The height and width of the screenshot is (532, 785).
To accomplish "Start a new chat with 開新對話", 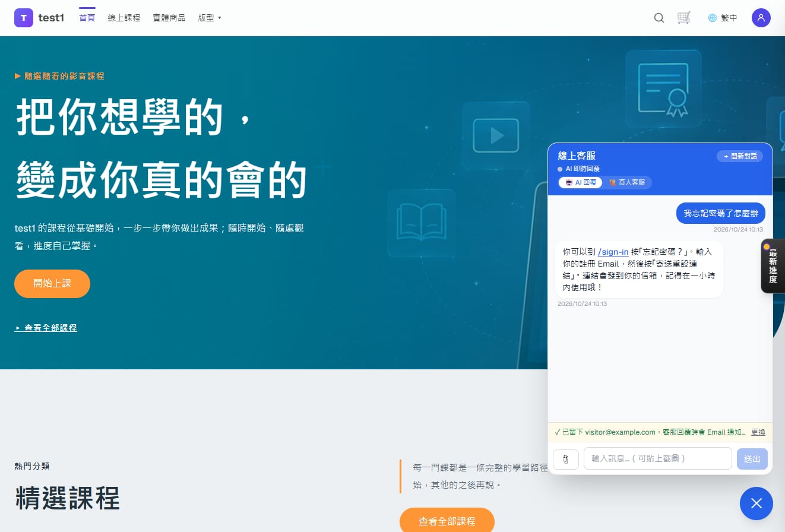I will pyautogui.click(x=740, y=156).
